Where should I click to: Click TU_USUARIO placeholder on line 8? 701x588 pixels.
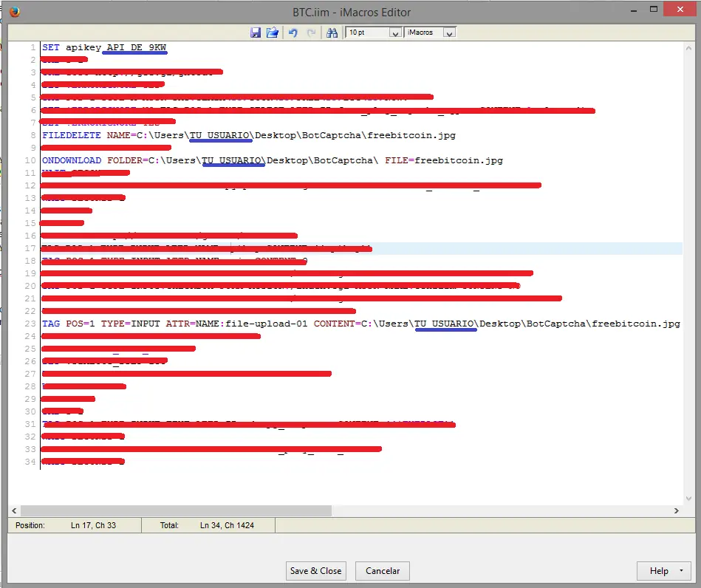point(219,135)
